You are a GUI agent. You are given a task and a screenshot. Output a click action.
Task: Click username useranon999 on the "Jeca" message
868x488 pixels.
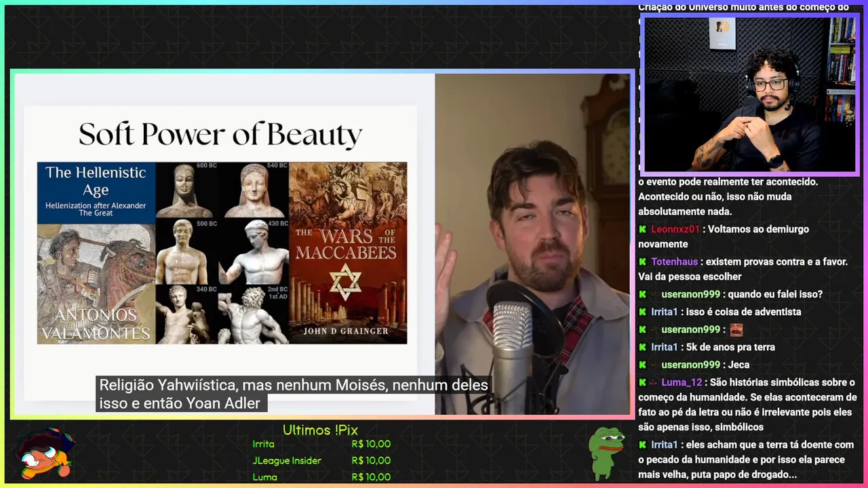690,365
